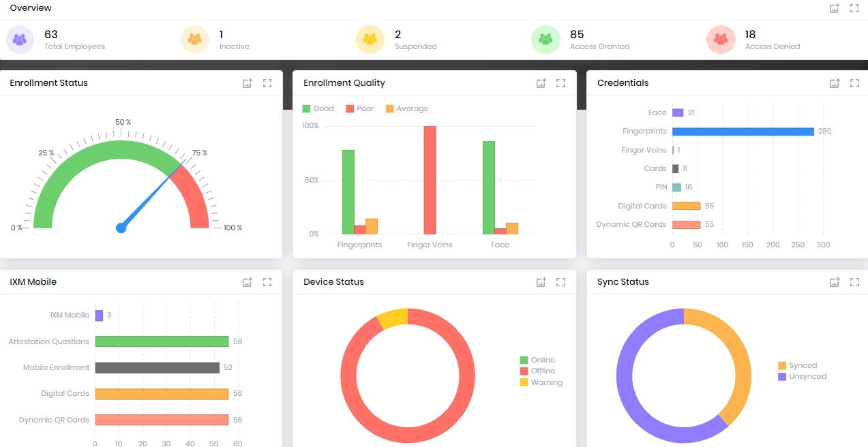
Task: Select the green Attestation Questions bar
Action: pyautogui.click(x=162, y=341)
